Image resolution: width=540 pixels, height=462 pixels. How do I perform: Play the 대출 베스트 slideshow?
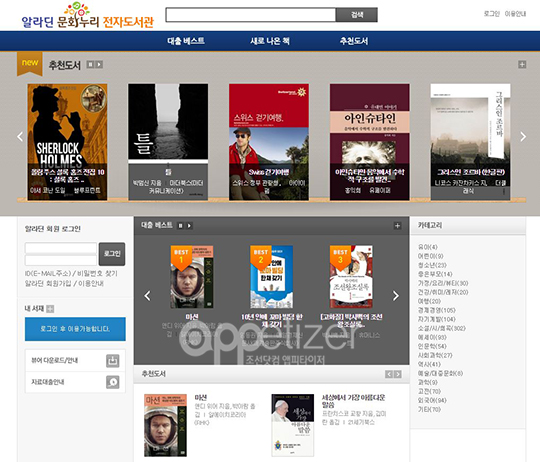[x=189, y=225]
